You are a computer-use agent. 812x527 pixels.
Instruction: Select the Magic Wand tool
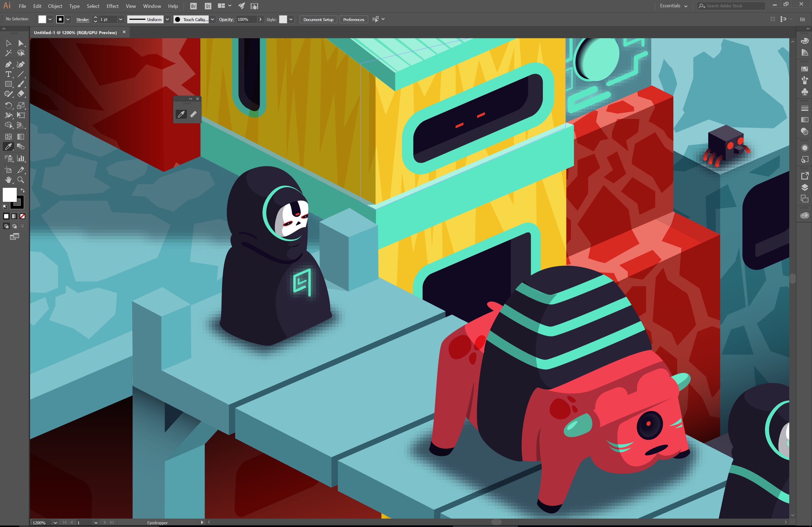point(8,53)
